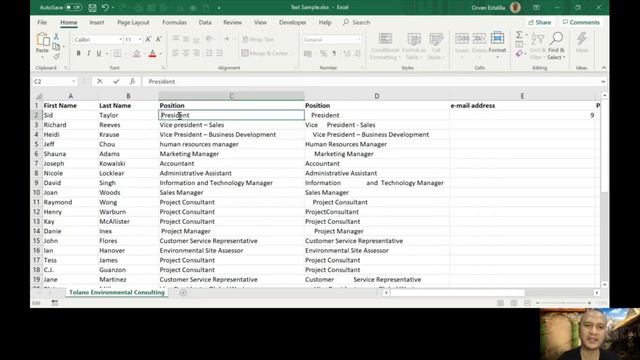Open Find & Select magnifier
The image size is (640, 360).
[556, 46]
